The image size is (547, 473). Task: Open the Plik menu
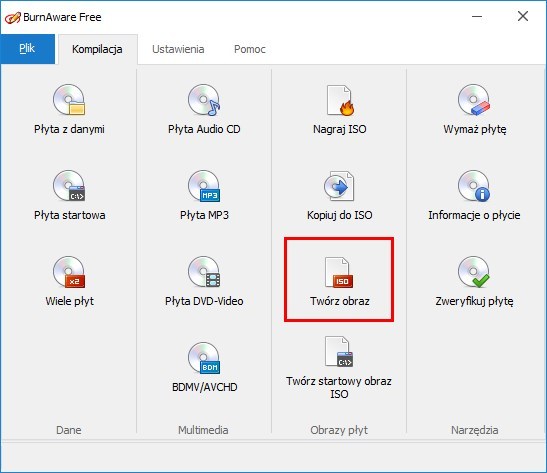[27, 49]
